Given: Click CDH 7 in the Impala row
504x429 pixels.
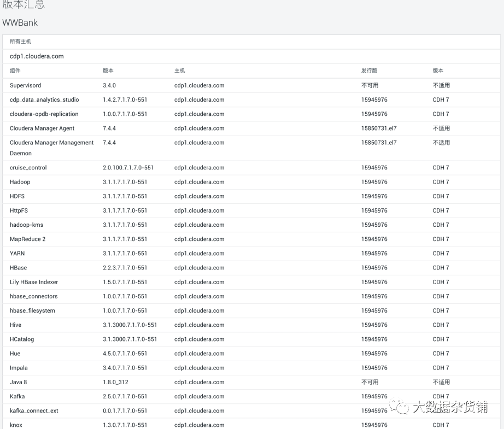Looking at the screenshot, I should coord(441,368).
